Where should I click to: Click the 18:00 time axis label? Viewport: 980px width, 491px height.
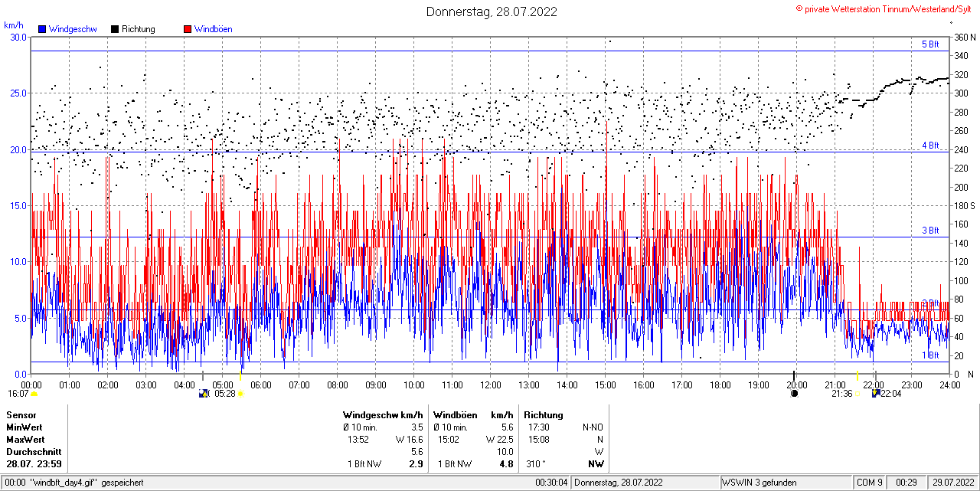coord(720,385)
